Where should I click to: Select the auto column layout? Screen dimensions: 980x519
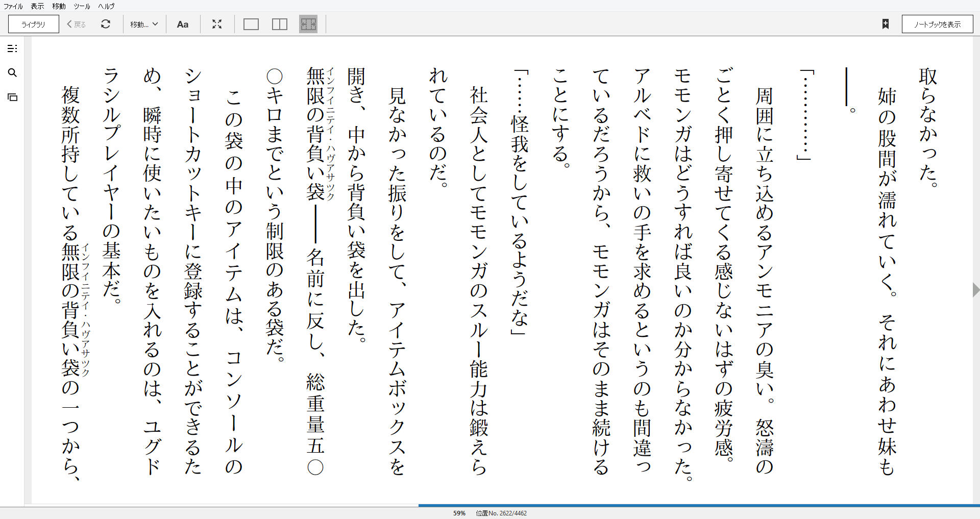[308, 24]
